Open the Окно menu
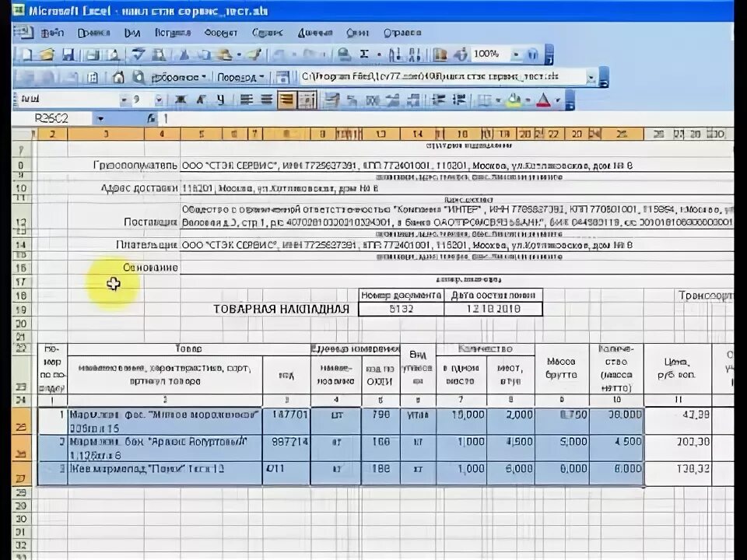The width and height of the screenshot is (747, 560). point(358,33)
